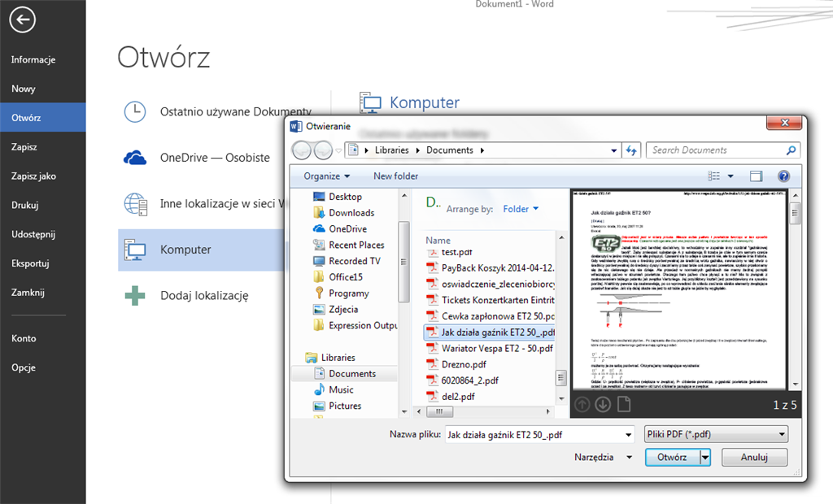The width and height of the screenshot is (833, 504).
Task: Click the Forward navigation button in the dialog
Action: pyautogui.click(x=323, y=150)
